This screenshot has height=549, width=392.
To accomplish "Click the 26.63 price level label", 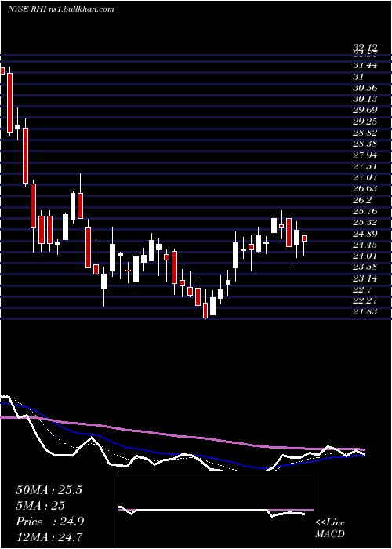I will (365, 189).
